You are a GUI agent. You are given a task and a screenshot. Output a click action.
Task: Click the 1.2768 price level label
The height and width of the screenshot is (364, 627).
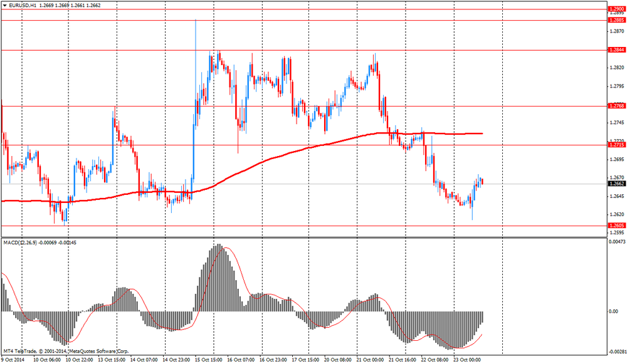[x=616, y=106]
